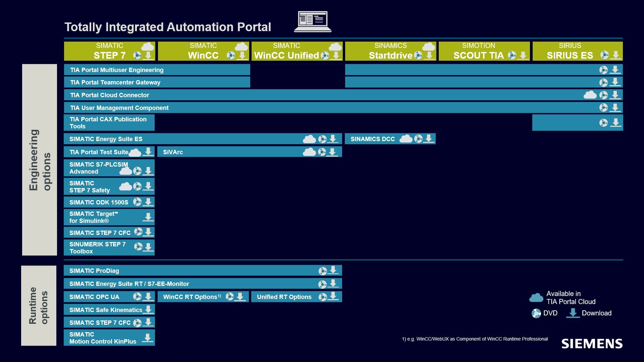Click the download icon in Motion Control KinPlus box
Viewport: 644px width, 362px height.
point(147,338)
